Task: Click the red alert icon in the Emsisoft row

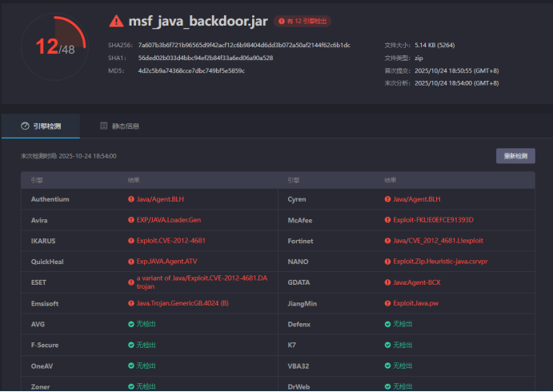Action: click(x=131, y=303)
